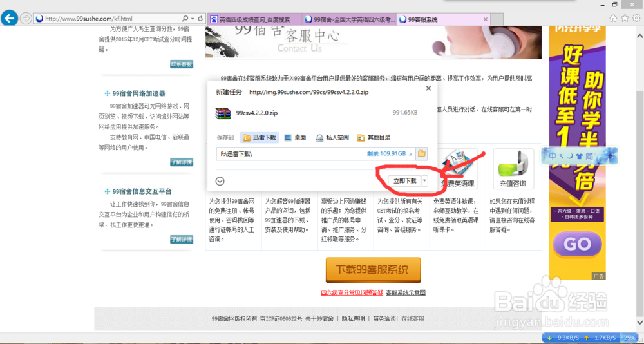Expand the 剩余:109.91GB path dropdown
This screenshot has height=344, width=644.
(x=411, y=154)
